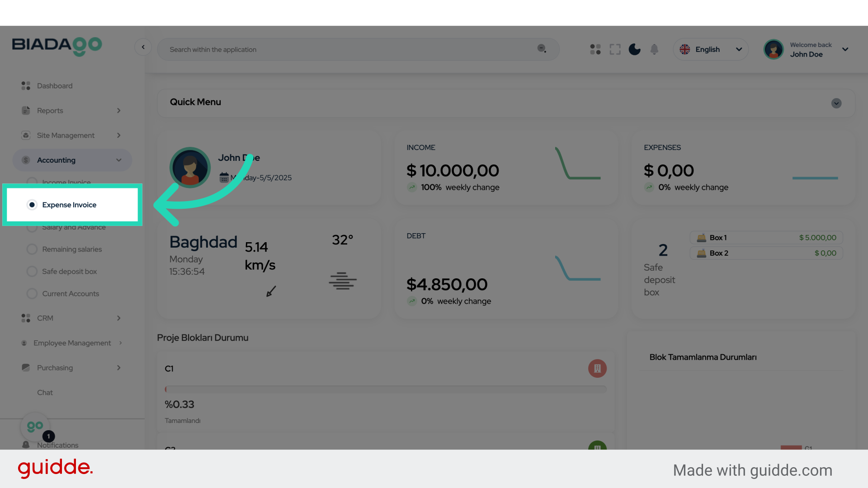Image resolution: width=868 pixels, height=488 pixels.
Task: Click the Box 1 entry showing $5.000,00
Action: click(x=765, y=237)
